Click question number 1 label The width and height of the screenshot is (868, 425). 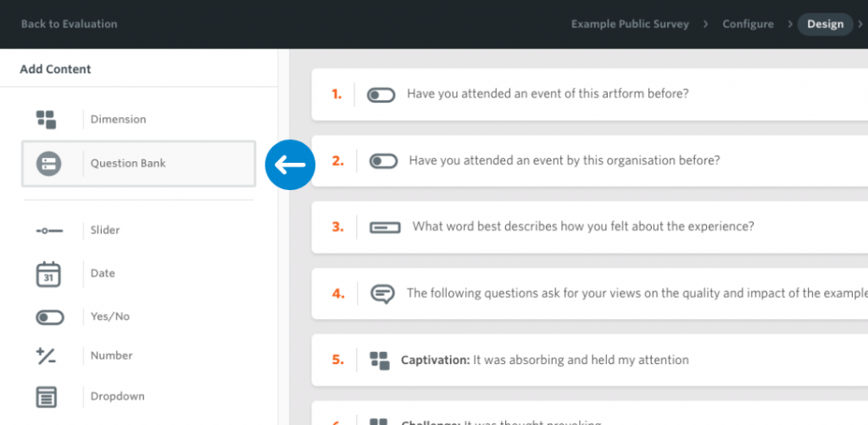pyautogui.click(x=337, y=95)
